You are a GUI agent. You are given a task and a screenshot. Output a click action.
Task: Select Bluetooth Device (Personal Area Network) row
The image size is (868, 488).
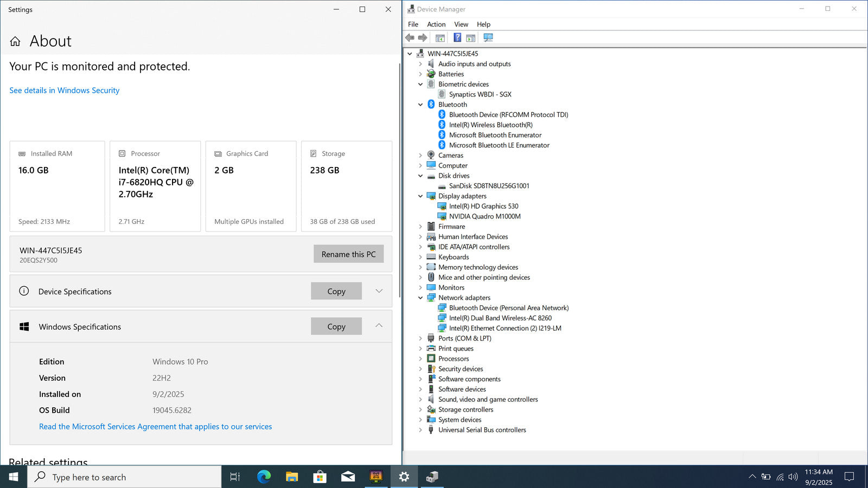[x=509, y=308]
